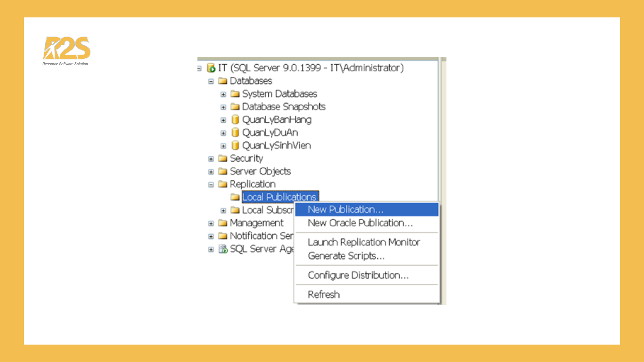644x362 pixels.
Task: Expand the Server Objects node
Action: (211, 171)
